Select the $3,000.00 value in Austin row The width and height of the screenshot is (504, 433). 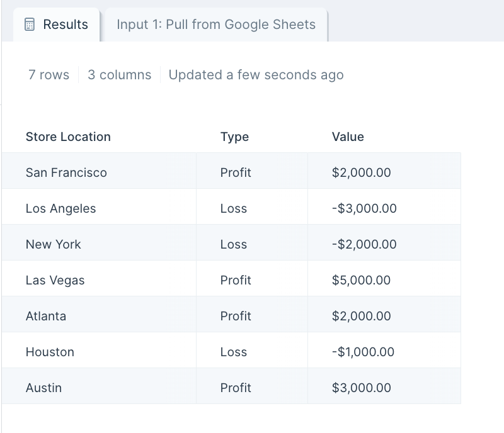pyautogui.click(x=361, y=388)
